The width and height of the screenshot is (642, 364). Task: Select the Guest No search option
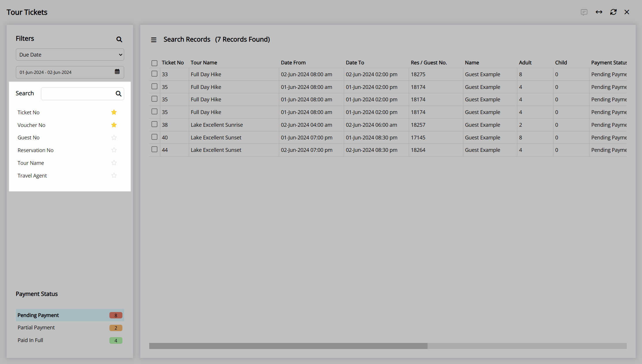pyautogui.click(x=29, y=138)
